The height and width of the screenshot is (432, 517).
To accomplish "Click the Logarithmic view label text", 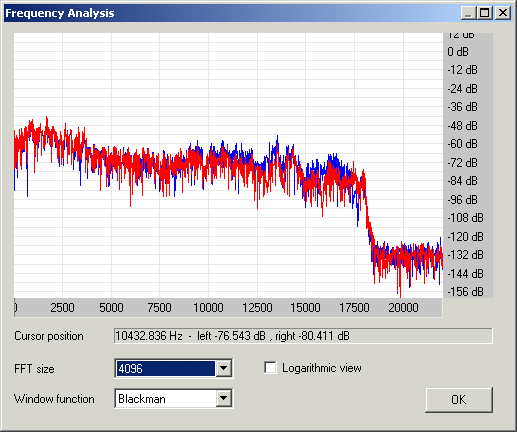I will 322,368.
